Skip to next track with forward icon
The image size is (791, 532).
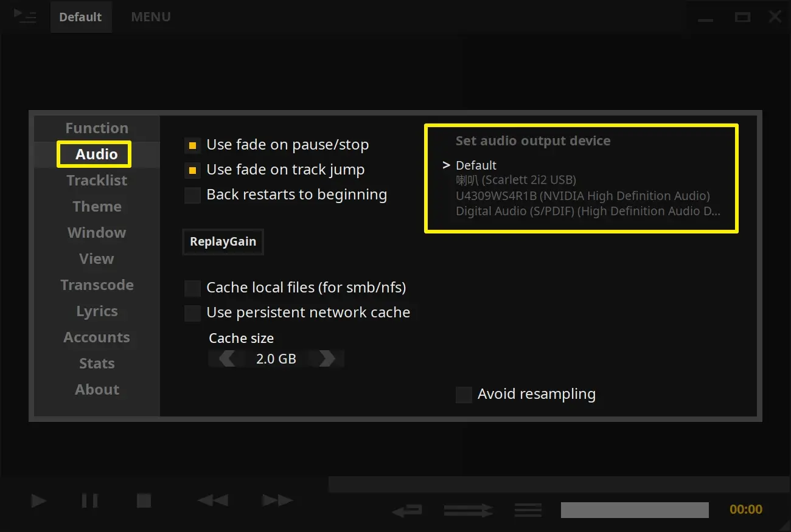click(277, 501)
